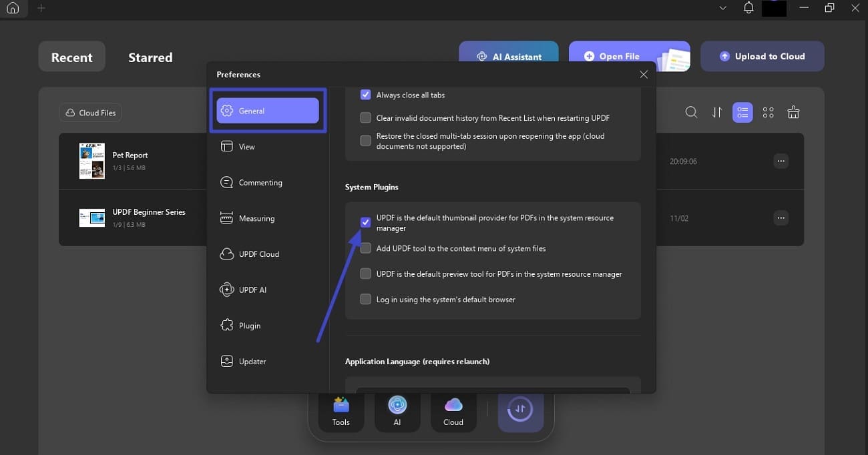
Task: Open the UPDF Cloud settings section
Action: (x=258, y=254)
